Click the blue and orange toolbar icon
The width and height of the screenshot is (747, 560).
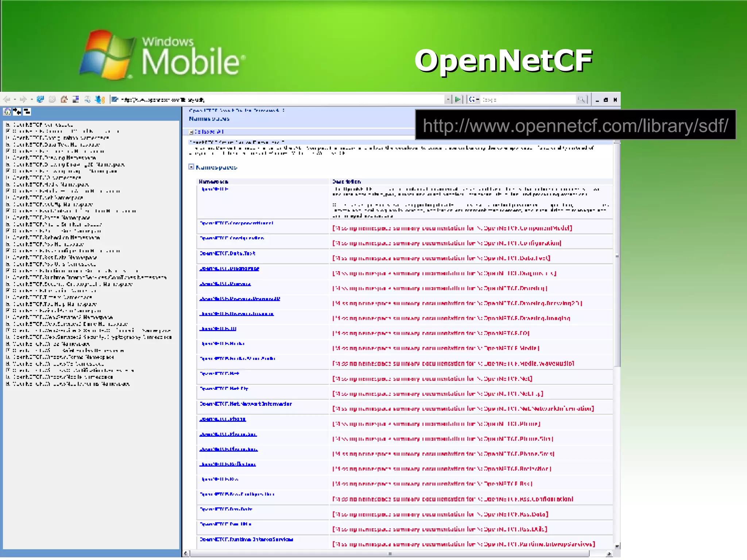[100, 99]
